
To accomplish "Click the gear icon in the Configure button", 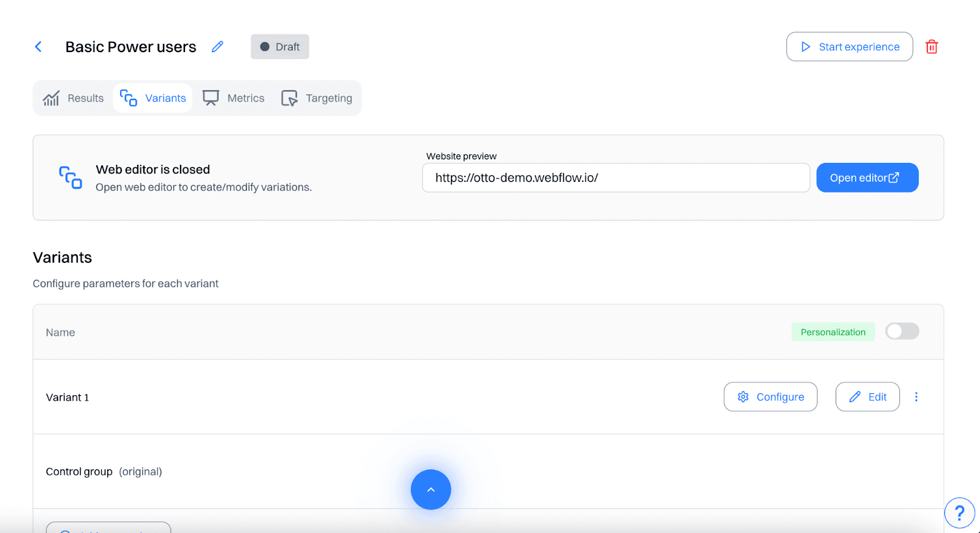I will (x=743, y=397).
